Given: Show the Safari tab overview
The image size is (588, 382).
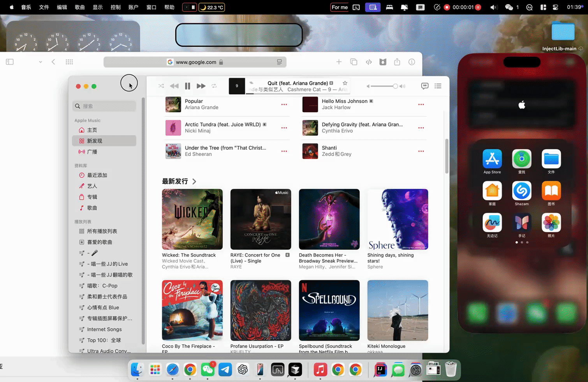Looking at the screenshot, I should click(x=354, y=62).
